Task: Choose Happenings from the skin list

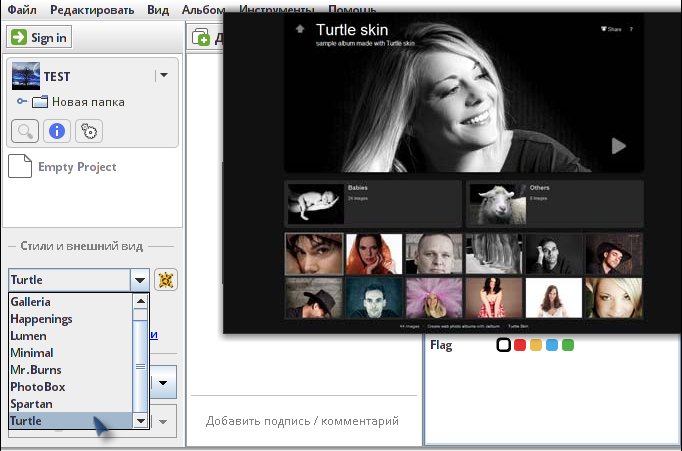Action: tap(70, 319)
